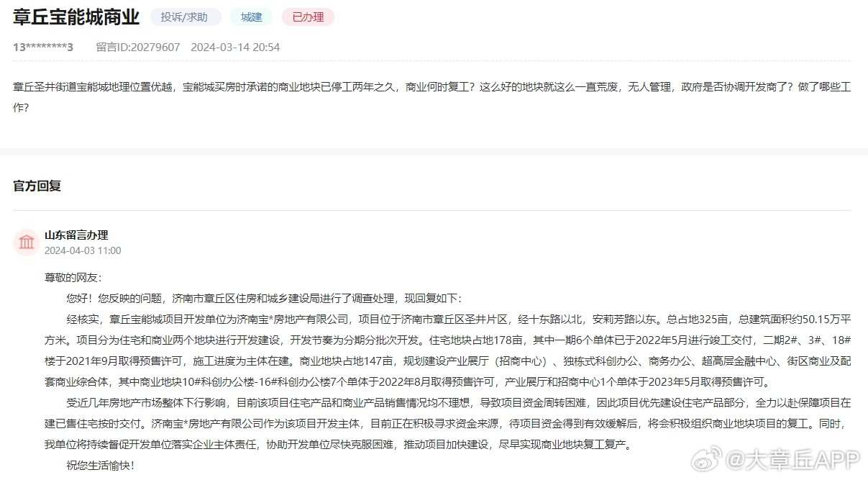
Task: Click the government building avatar icon
Action: click(27, 243)
